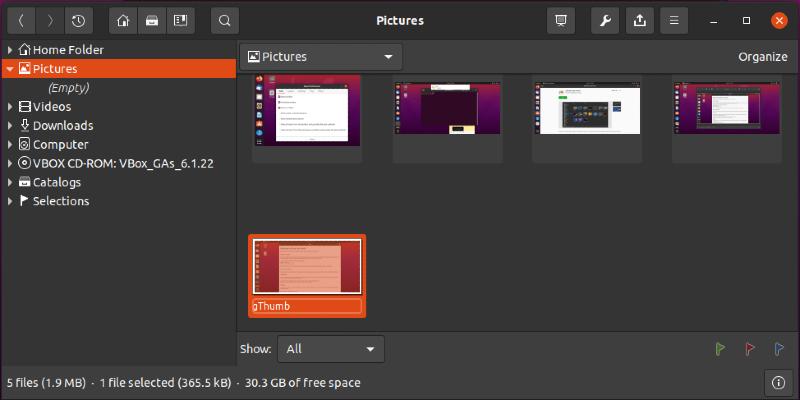The width and height of the screenshot is (800, 400).
Task: Click the gThumb filename rename field
Action: tap(306, 306)
